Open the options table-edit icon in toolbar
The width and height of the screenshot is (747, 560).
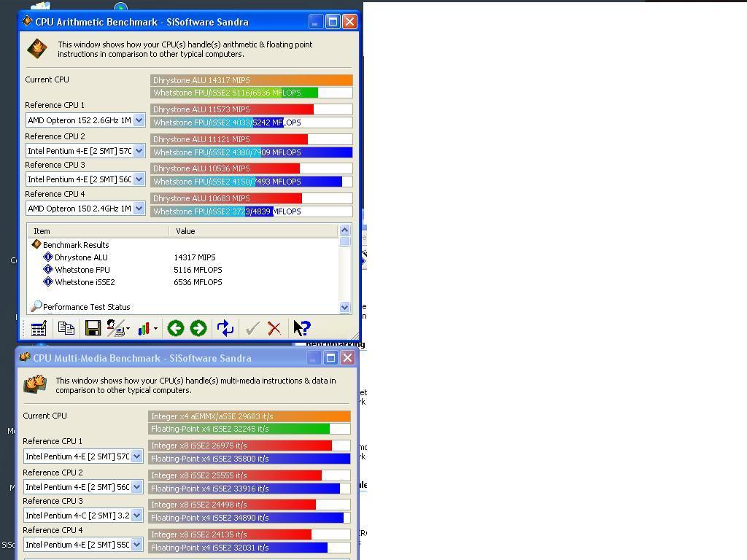coord(39,328)
